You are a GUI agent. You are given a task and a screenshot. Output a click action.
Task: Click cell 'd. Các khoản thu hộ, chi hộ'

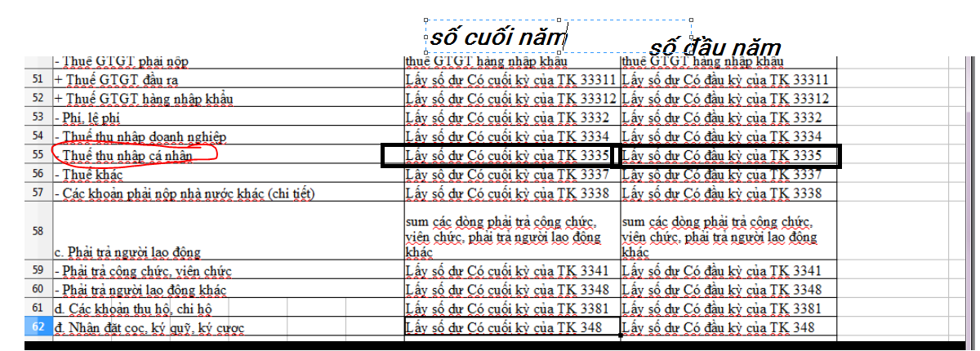[229, 308]
